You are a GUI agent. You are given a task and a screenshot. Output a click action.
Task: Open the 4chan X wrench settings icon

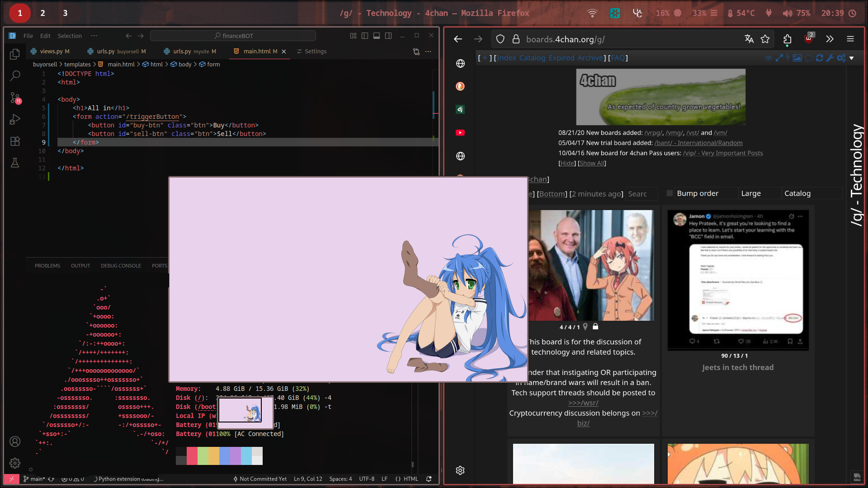pyautogui.click(x=830, y=58)
